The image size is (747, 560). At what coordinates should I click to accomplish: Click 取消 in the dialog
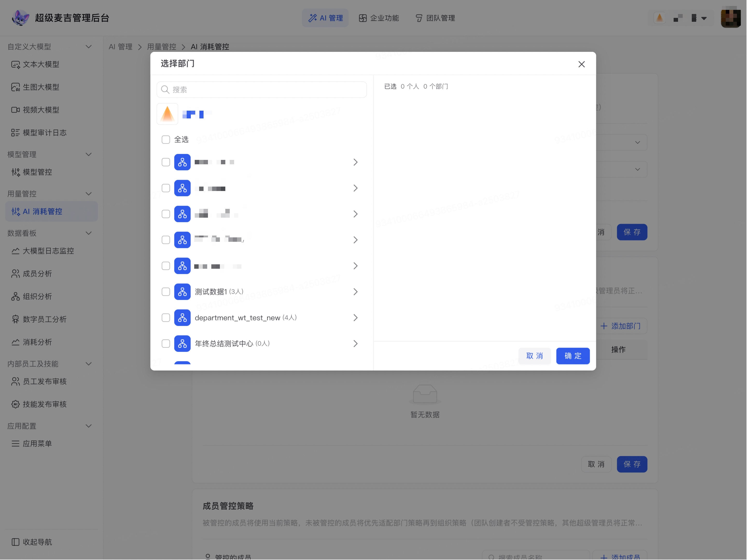[534, 356]
